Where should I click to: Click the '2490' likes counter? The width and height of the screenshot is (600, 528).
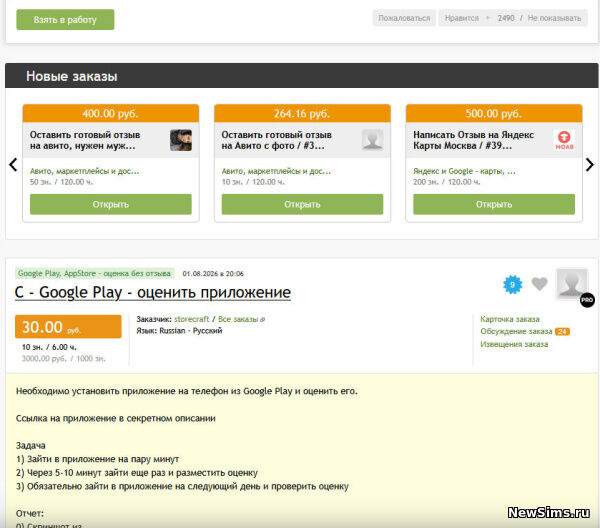click(x=505, y=18)
